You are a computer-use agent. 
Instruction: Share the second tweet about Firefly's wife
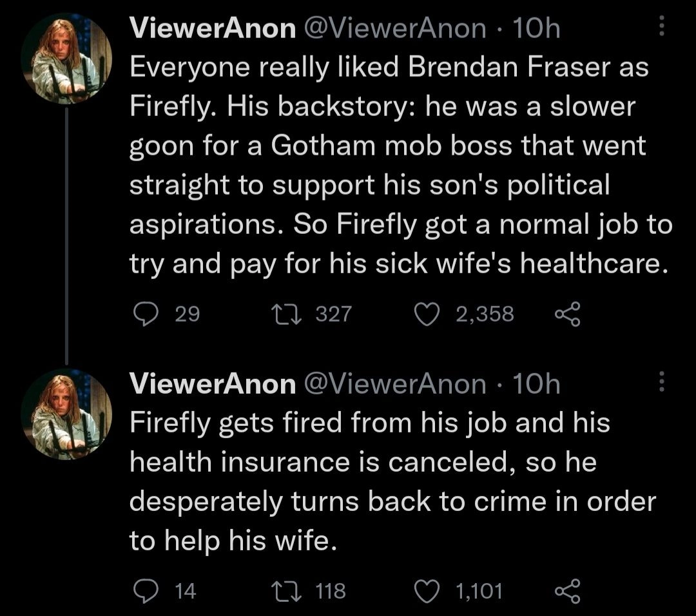tap(568, 590)
